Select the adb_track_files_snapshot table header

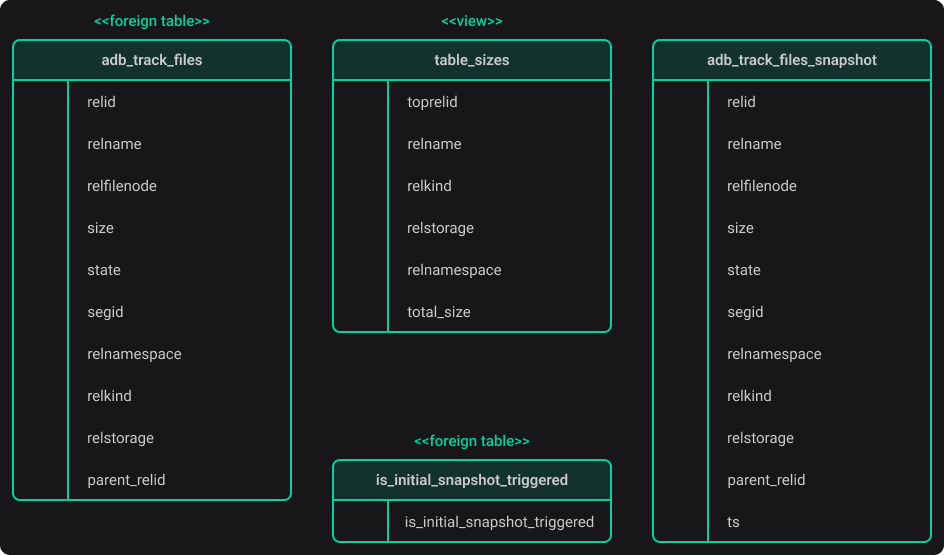tap(792, 60)
